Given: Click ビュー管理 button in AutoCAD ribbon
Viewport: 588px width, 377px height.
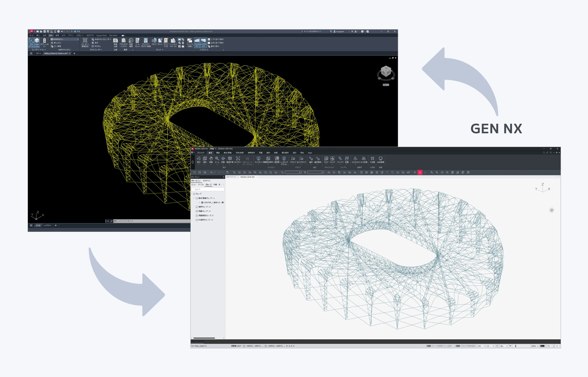Looking at the screenshot, I should (56, 46).
